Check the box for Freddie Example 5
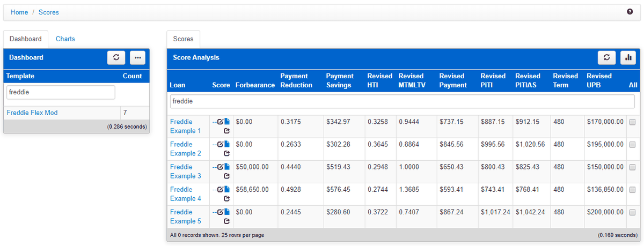644x246 pixels. (632, 212)
